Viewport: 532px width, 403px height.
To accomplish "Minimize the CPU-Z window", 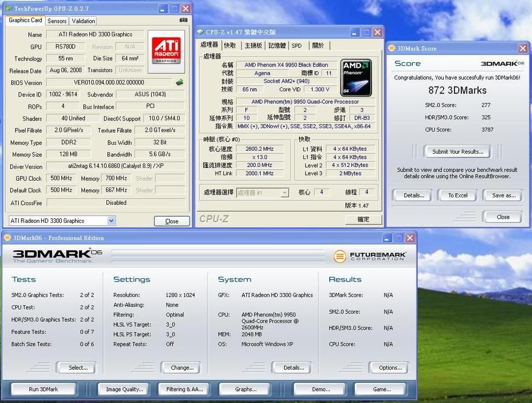I will [x=354, y=33].
